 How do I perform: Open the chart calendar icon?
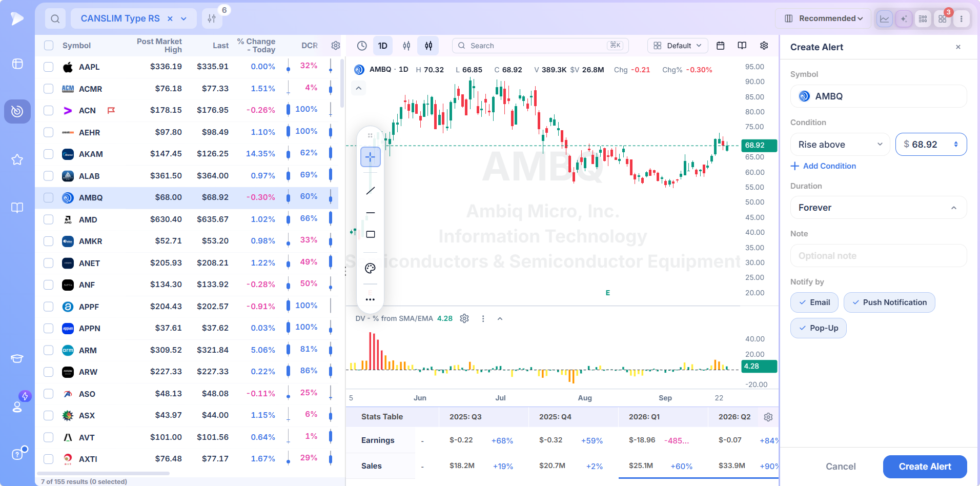click(720, 46)
